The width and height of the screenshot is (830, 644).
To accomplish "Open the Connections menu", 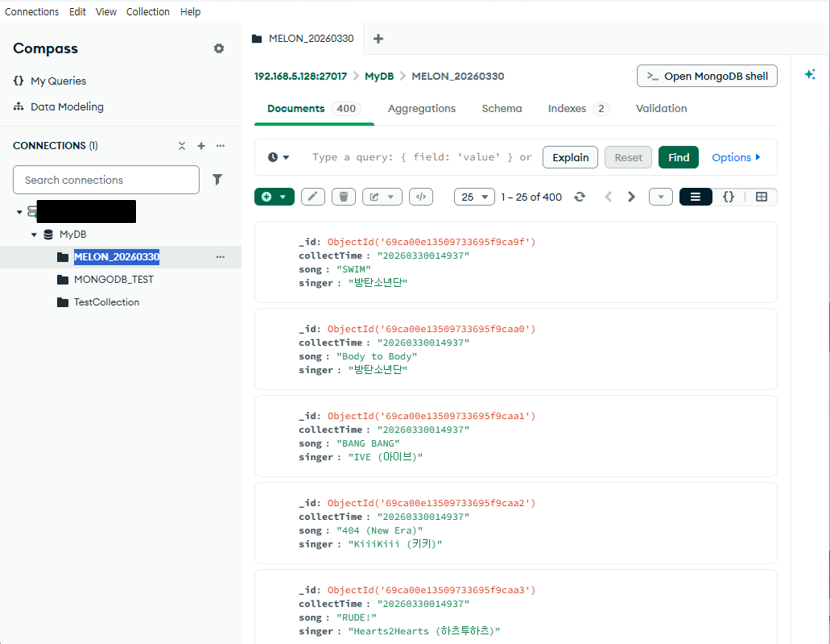I will click(x=32, y=12).
